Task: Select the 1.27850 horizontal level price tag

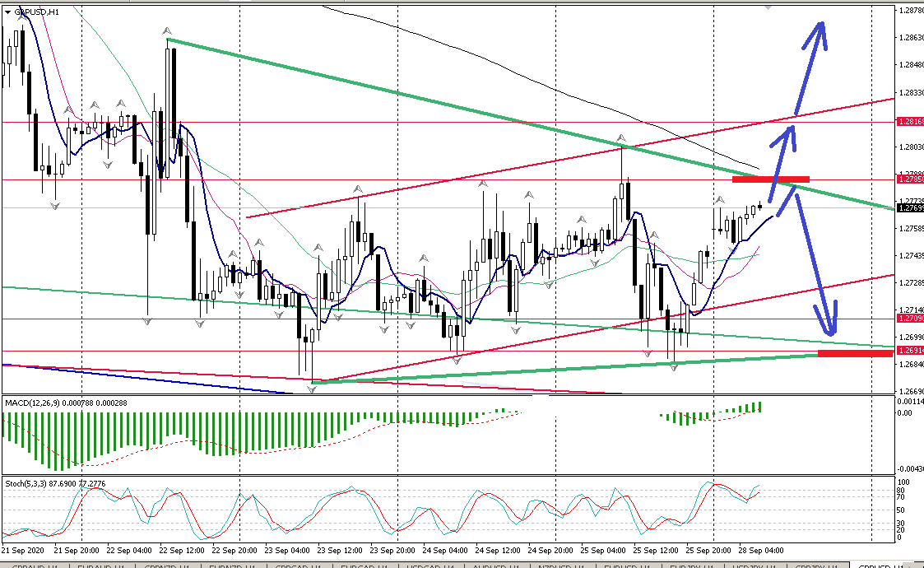Action: (x=909, y=179)
